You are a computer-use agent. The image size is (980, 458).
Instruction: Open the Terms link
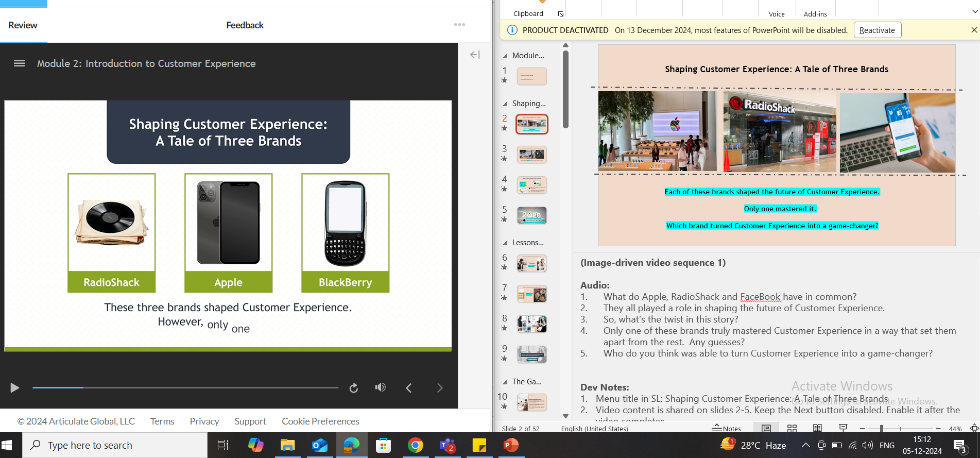click(162, 421)
